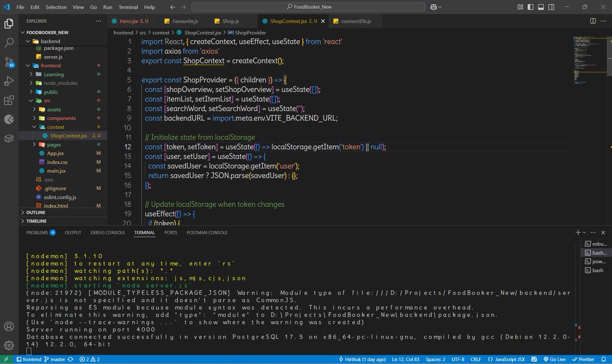Open the Manage gear icon
612x364 pixels.
(x=9, y=345)
